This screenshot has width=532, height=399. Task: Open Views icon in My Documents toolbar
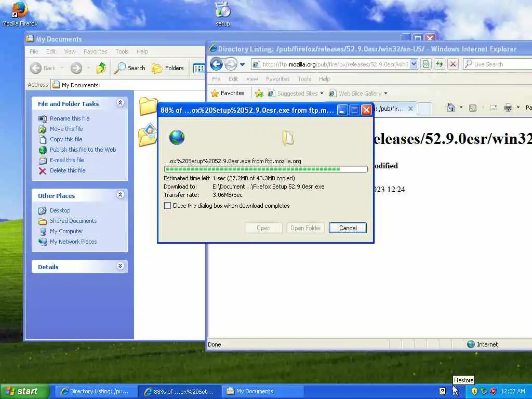[199, 68]
